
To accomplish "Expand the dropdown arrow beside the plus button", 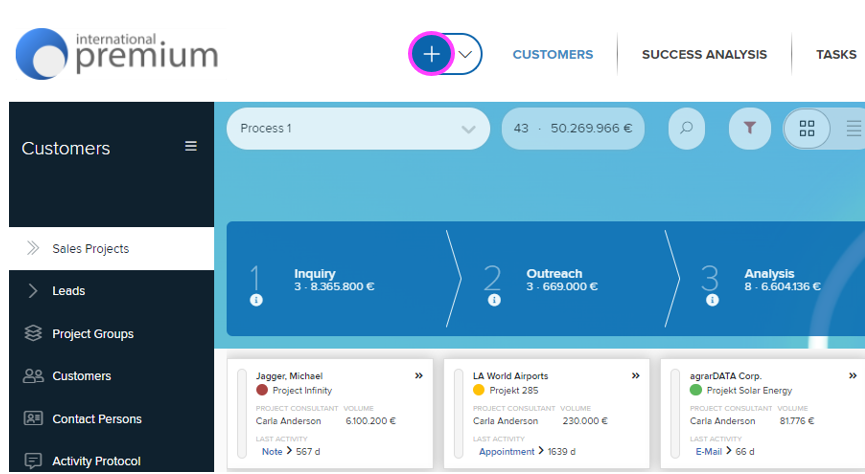I will [467, 54].
